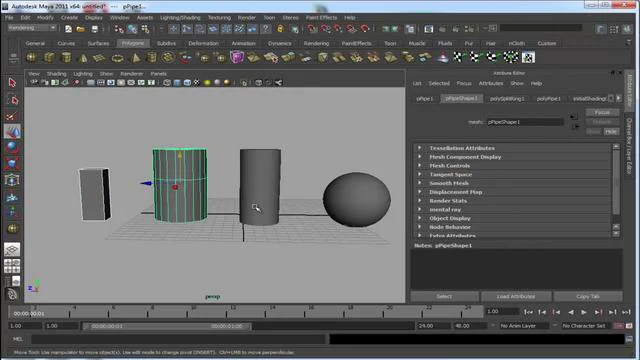The width and height of the screenshot is (640, 360).
Task: Create a polygon plane from shelf
Action: click(x=100, y=58)
